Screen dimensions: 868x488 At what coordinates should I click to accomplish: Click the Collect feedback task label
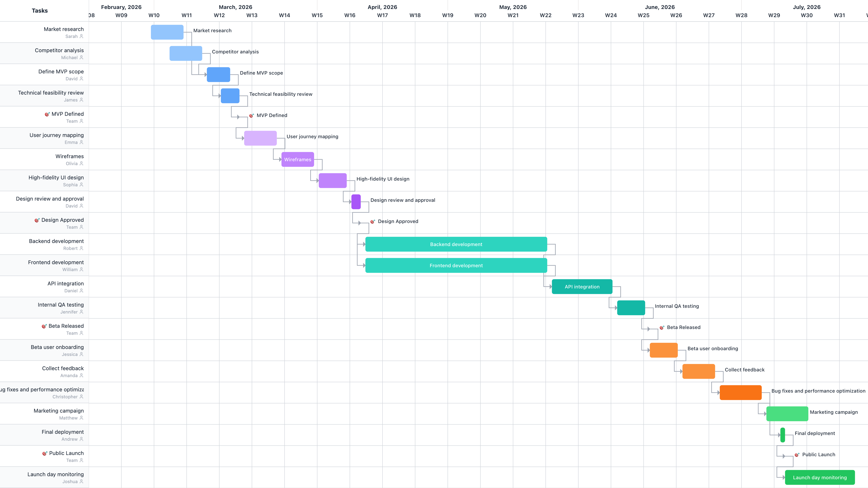(x=63, y=368)
